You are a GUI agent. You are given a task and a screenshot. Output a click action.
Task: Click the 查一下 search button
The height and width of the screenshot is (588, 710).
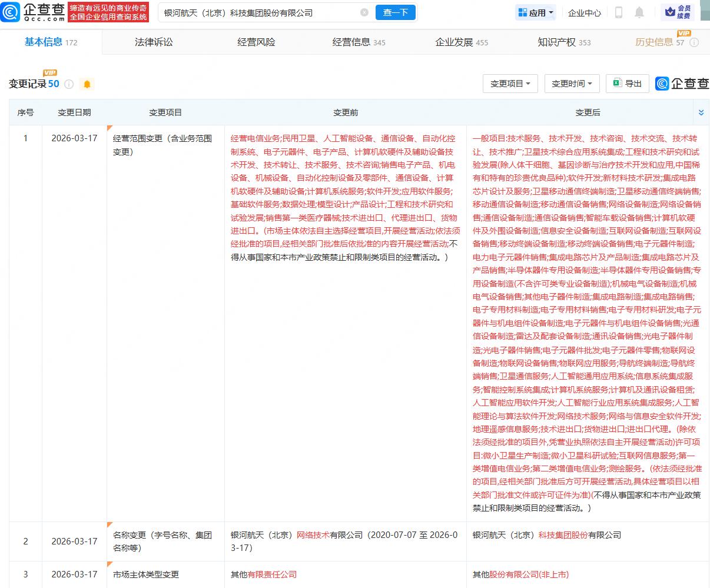pos(395,12)
